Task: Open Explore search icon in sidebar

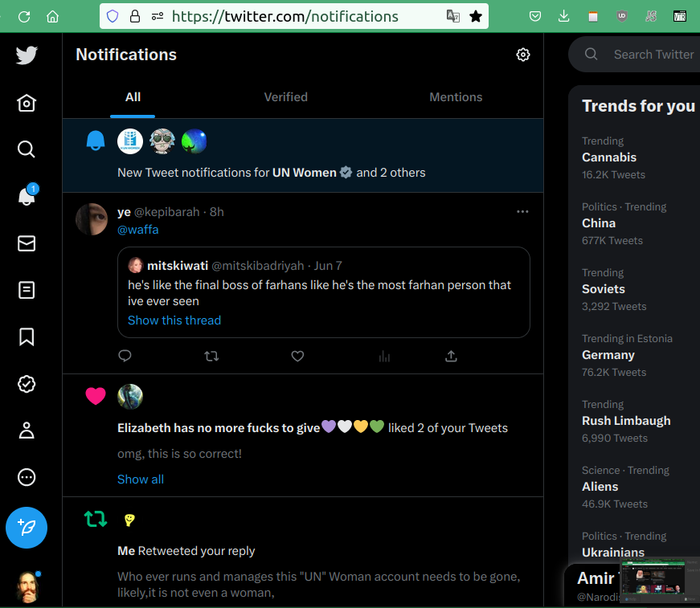Action: click(27, 149)
